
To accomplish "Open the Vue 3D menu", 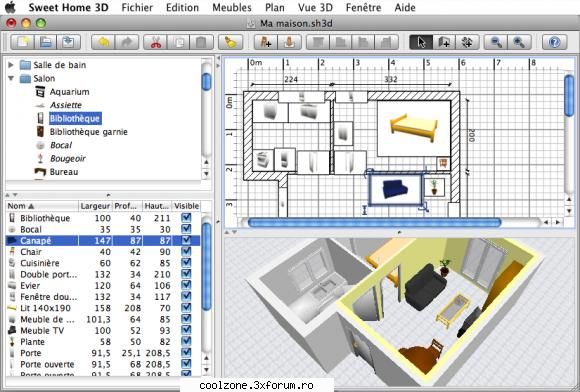I will click(x=315, y=7).
